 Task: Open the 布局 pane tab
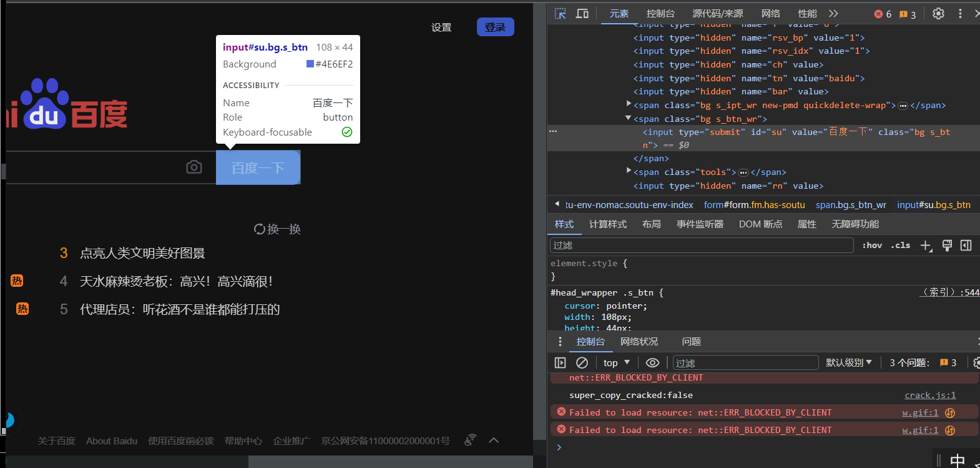point(652,224)
